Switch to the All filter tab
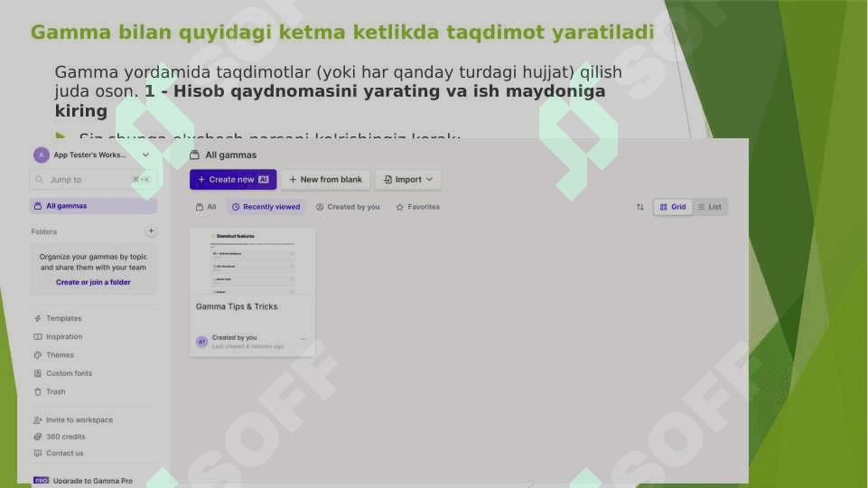The width and height of the screenshot is (868, 488). [x=206, y=207]
